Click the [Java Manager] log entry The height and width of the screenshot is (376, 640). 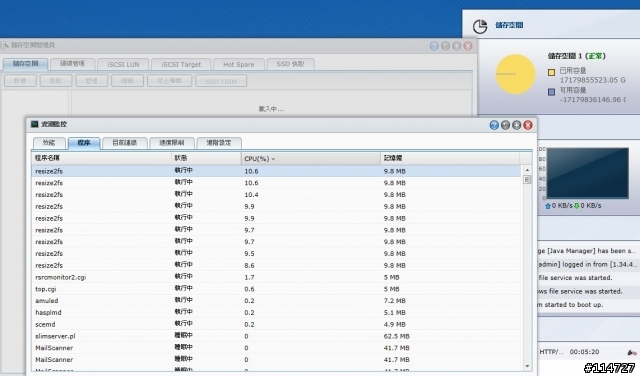click(x=587, y=251)
